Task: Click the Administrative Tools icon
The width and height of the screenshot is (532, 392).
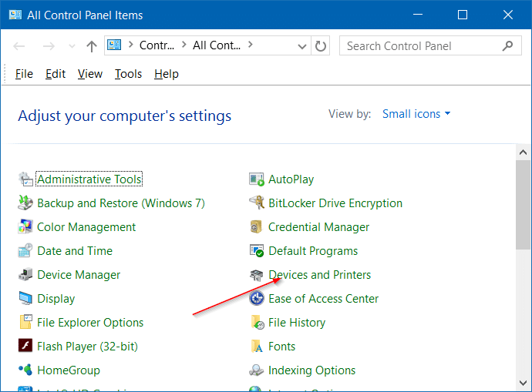Action: (25, 179)
